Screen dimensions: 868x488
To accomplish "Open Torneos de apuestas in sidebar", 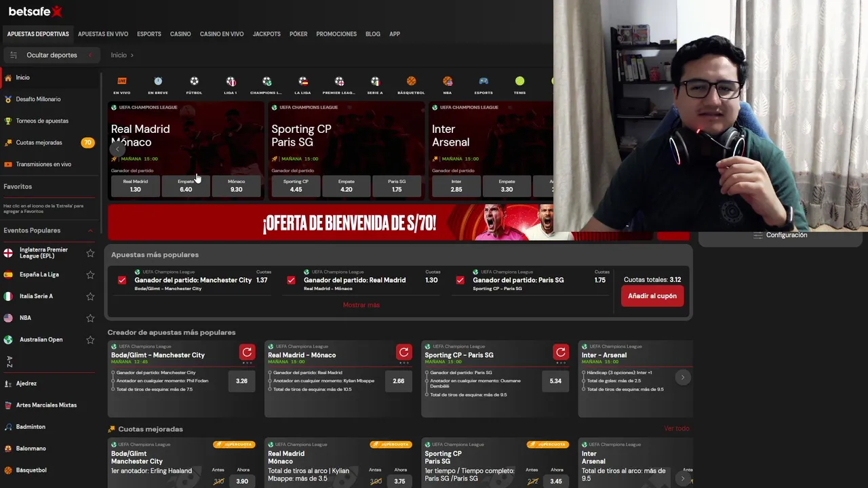I will tap(50, 121).
